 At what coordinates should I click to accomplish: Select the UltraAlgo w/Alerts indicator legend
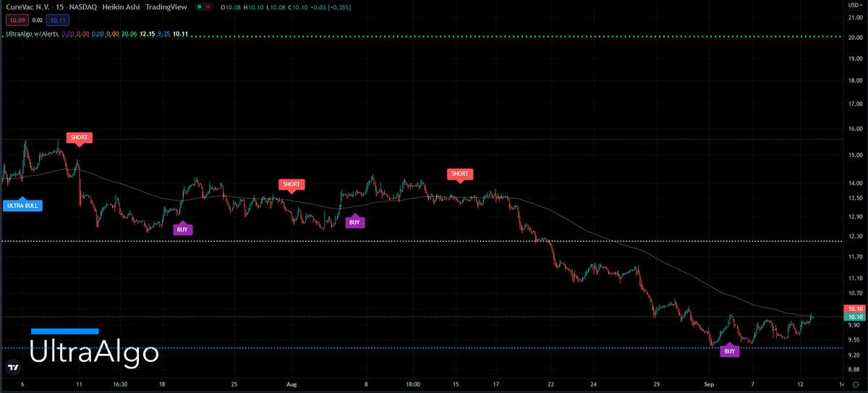point(32,33)
